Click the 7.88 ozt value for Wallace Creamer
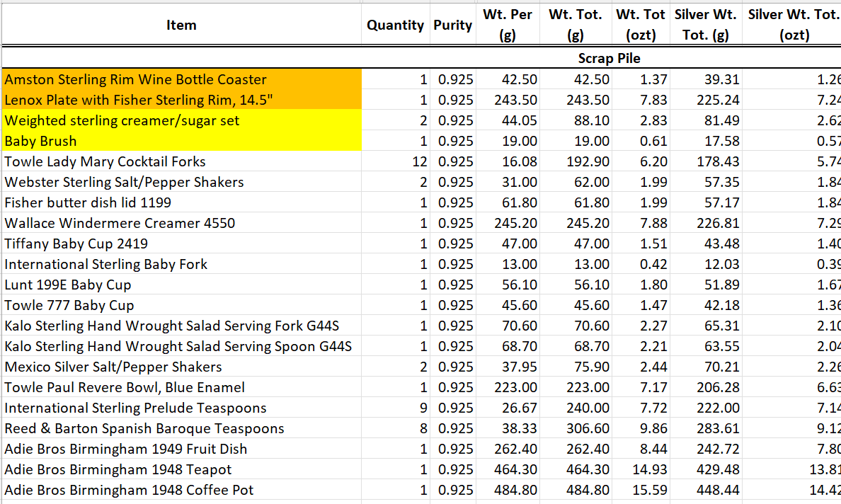Image resolution: width=841 pixels, height=504 pixels. coord(653,223)
